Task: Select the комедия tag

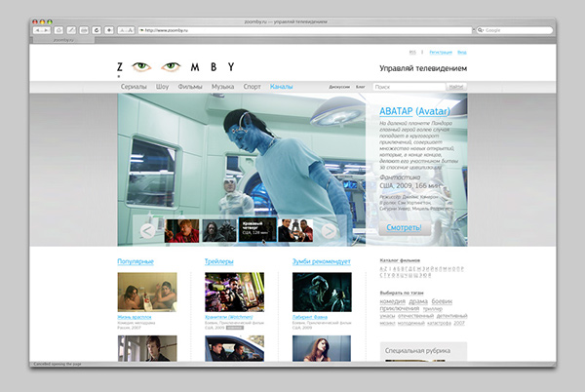Action: (393, 301)
